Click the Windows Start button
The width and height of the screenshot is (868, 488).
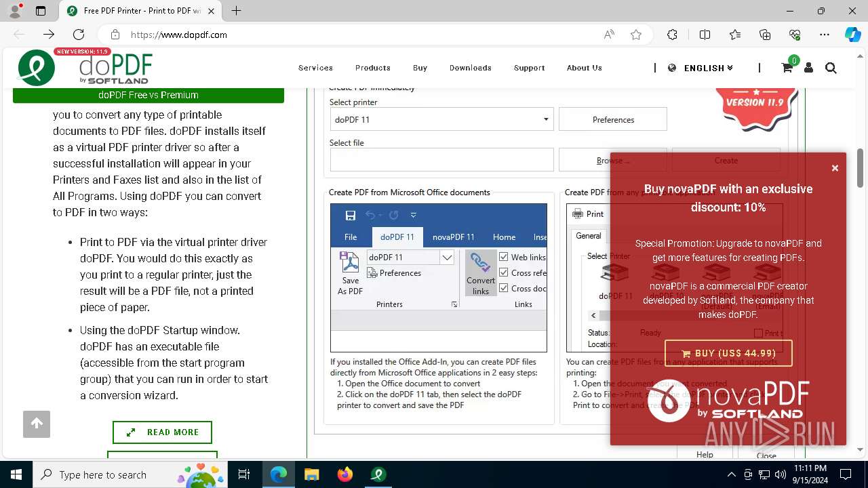[16, 474]
